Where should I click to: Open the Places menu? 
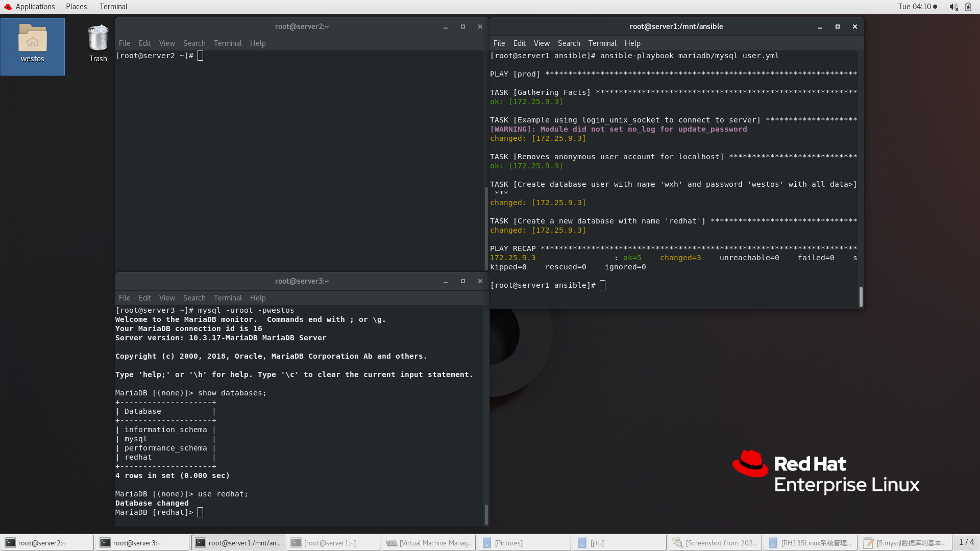pyautogui.click(x=76, y=7)
